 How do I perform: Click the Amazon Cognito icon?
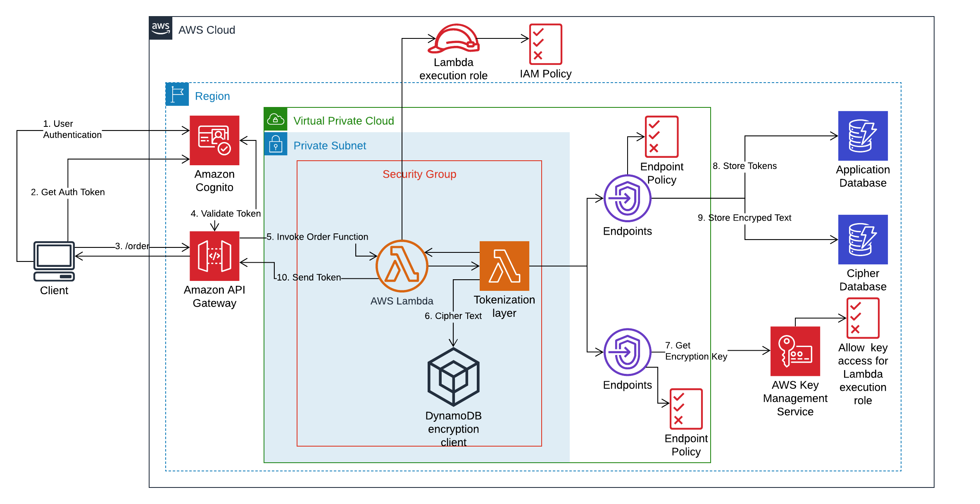point(214,140)
